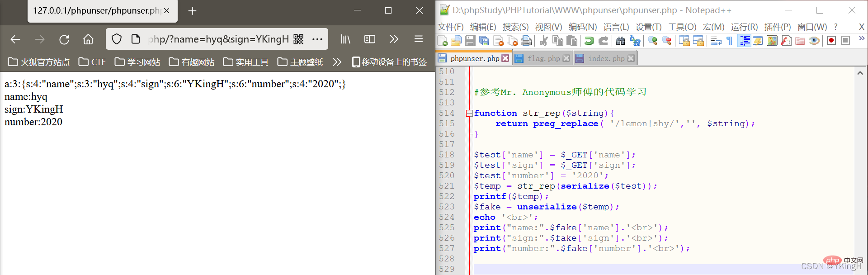Click the QR code icon in address bar
Screen dimensions: 868x275
[x=298, y=39]
